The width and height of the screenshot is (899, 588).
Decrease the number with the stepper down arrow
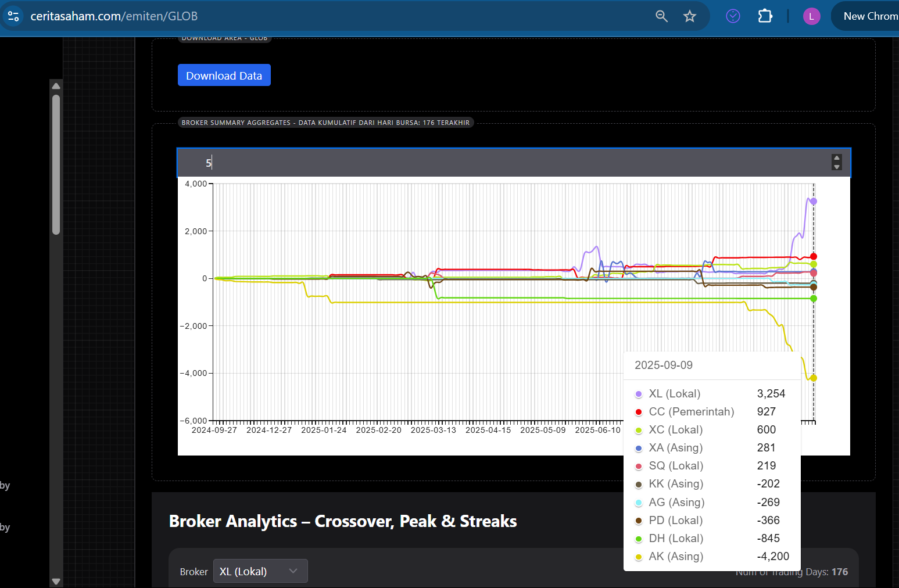coord(837,167)
